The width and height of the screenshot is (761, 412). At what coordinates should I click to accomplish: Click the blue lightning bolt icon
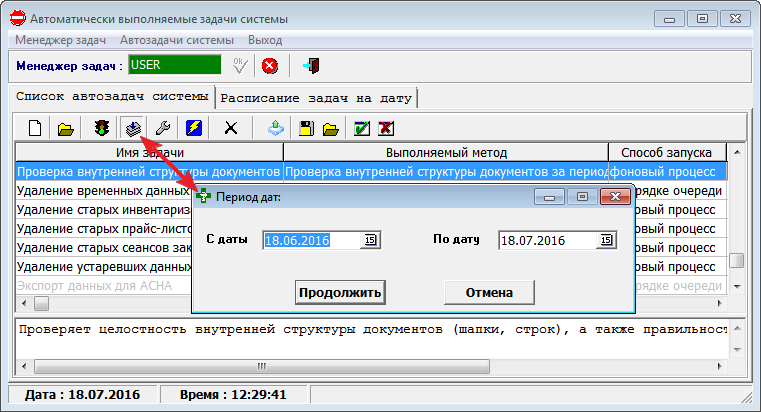pyautogui.click(x=194, y=128)
